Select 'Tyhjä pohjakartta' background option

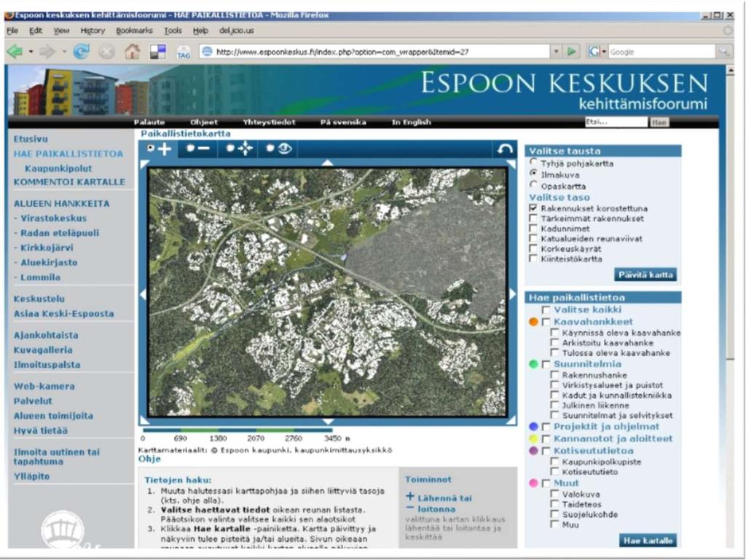point(533,162)
